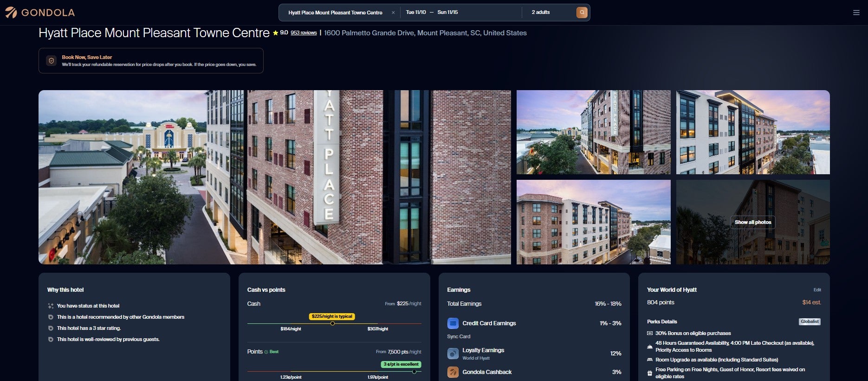Click the Free Parking gift perk icon

point(650,373)
